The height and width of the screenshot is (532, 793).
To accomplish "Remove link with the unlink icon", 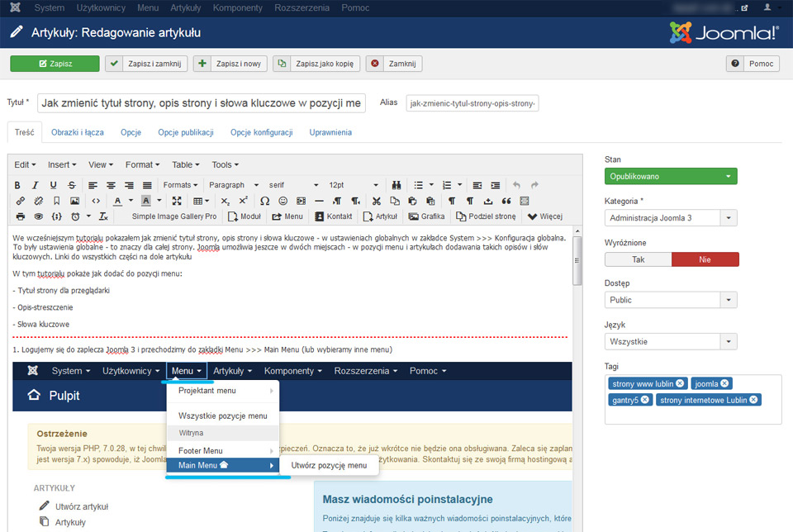I will pyautogui.click(x=39, y=201).
